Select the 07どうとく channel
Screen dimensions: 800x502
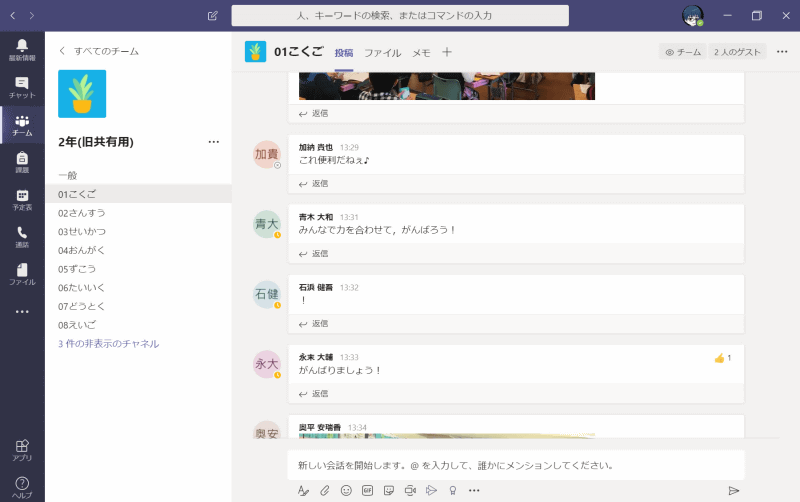click(138, 306)
